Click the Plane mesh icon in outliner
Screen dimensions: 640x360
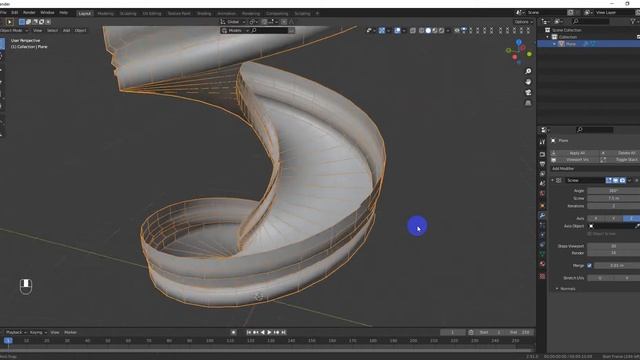click(562, 44)
